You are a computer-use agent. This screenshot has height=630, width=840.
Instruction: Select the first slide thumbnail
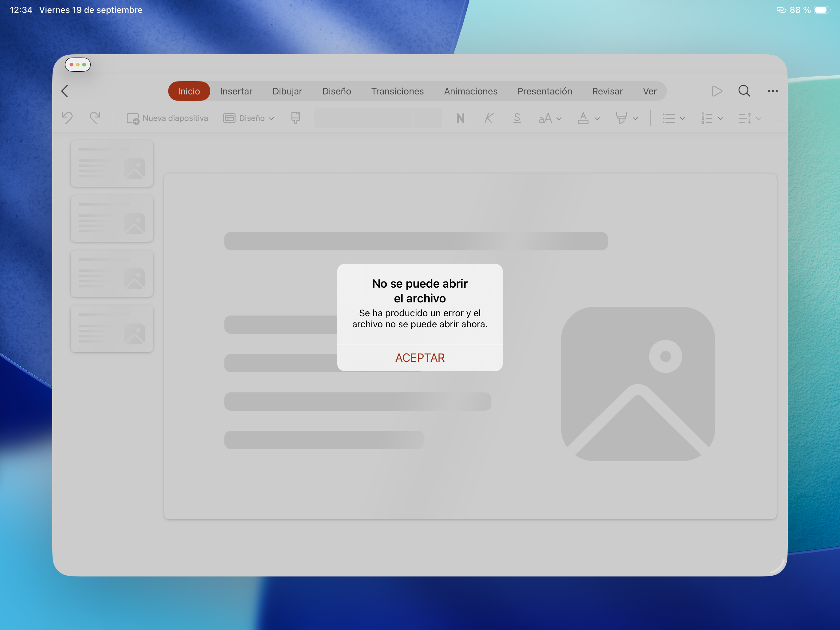coord(112,163)
